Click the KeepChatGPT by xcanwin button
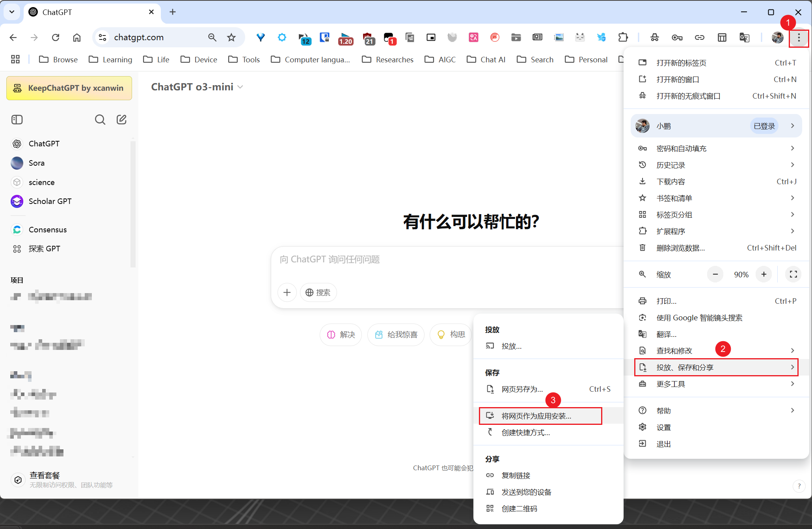The width and height of the screenshot is (812, 529). pyautogui.click(x=69, y=88)
